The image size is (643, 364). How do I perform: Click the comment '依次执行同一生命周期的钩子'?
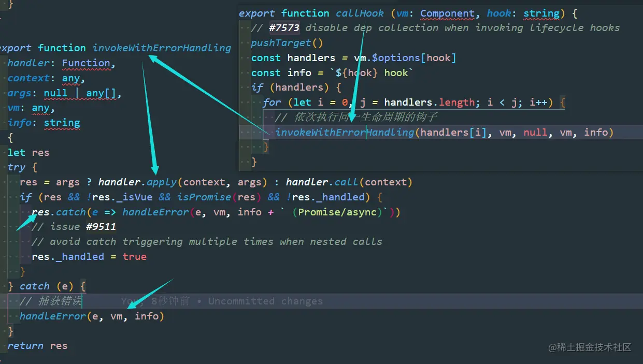(x=356, y=118)
